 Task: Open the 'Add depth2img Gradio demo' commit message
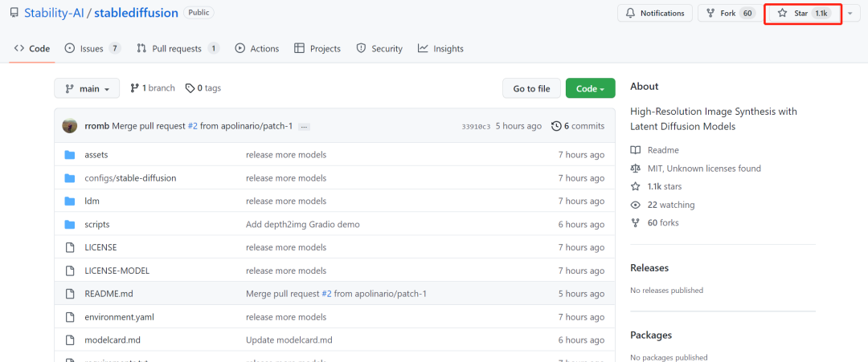[x=303, y=225]
